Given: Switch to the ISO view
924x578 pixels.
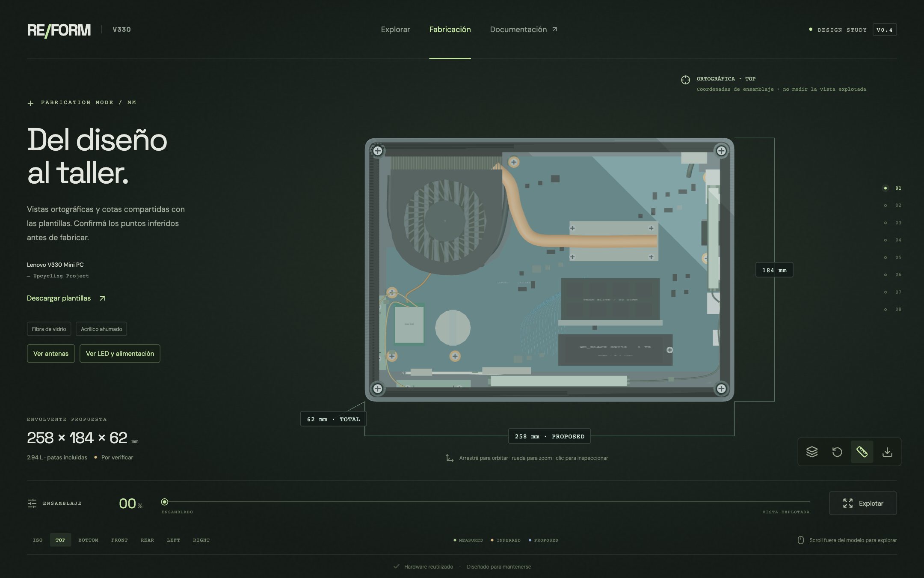Looking at the screenshot, I should tap(38, 540).
